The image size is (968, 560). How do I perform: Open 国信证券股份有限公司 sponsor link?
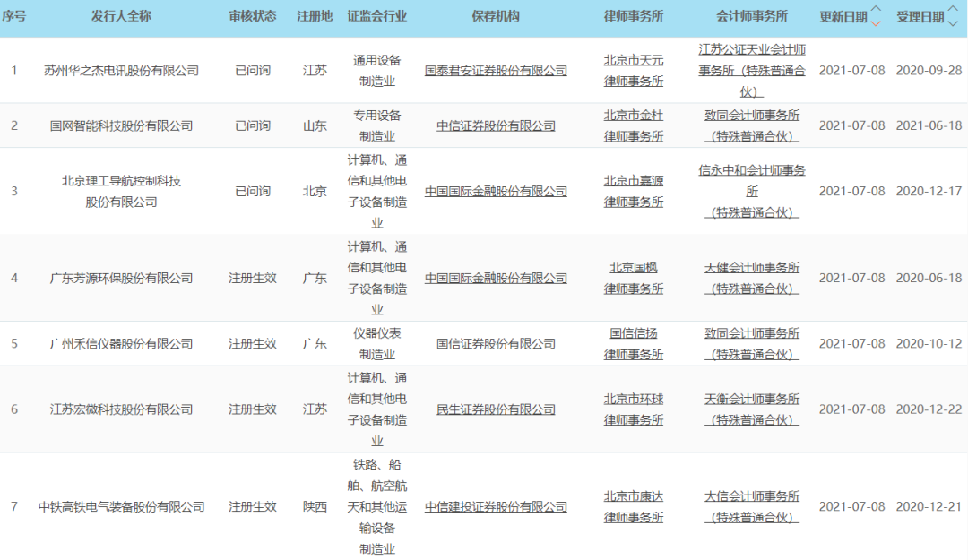pos(496,343)
